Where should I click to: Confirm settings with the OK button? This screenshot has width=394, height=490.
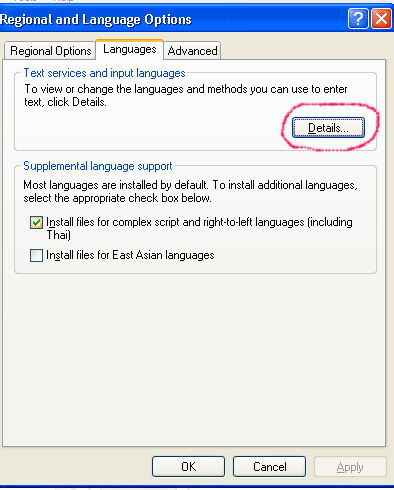pos(188,467)
